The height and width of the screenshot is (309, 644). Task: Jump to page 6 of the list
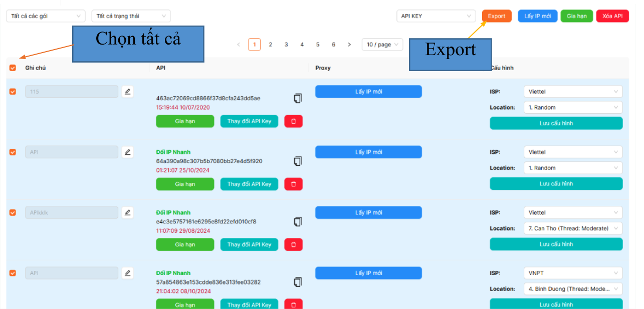click(333, 45)
